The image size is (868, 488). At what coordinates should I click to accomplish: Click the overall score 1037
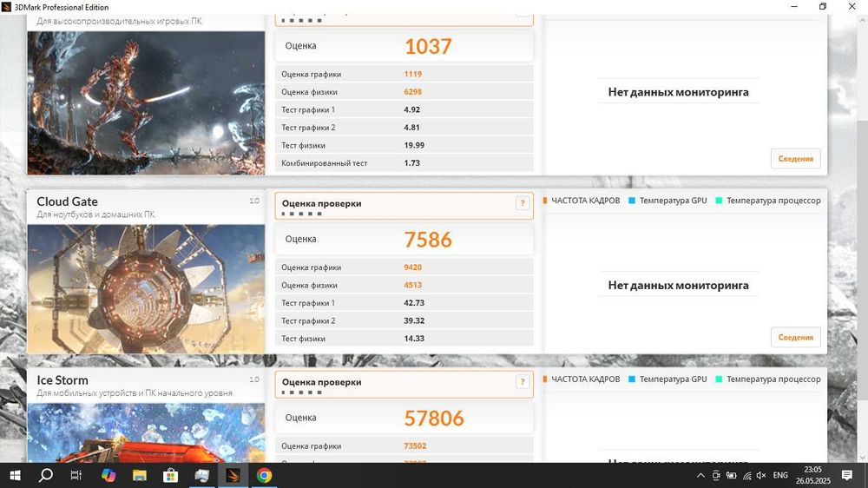click(x=428, y=46)
